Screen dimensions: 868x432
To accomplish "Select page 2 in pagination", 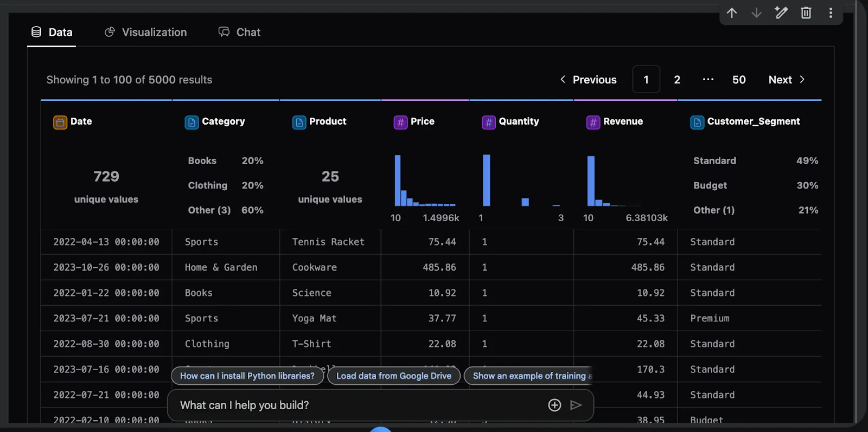I will click(677, 80).
